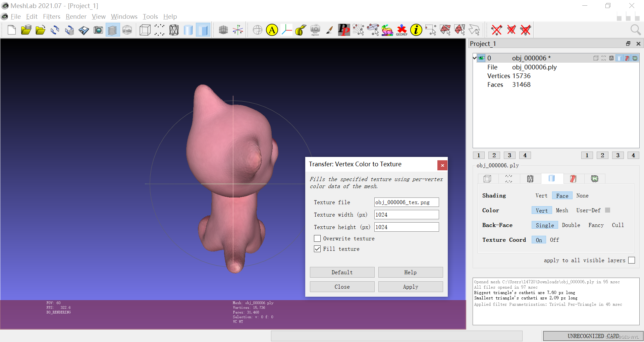Toggle the bounding box render mode
644x342 pixels.
click(145, 30)
